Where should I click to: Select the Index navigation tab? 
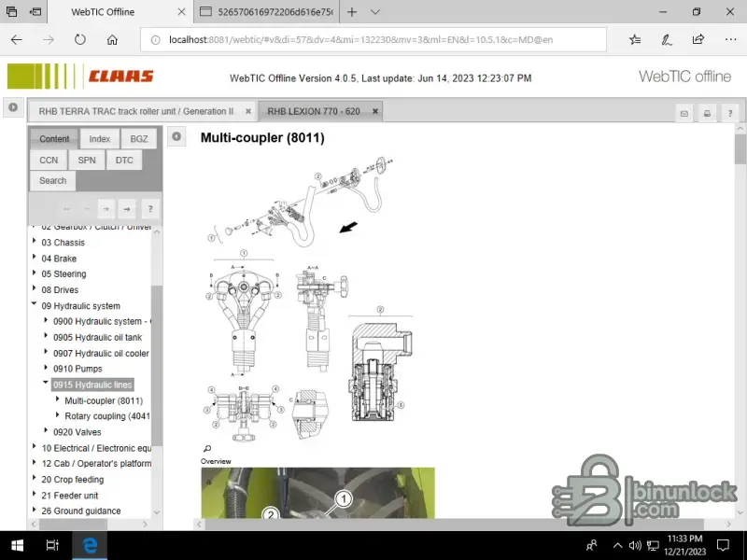pos(100,139)
